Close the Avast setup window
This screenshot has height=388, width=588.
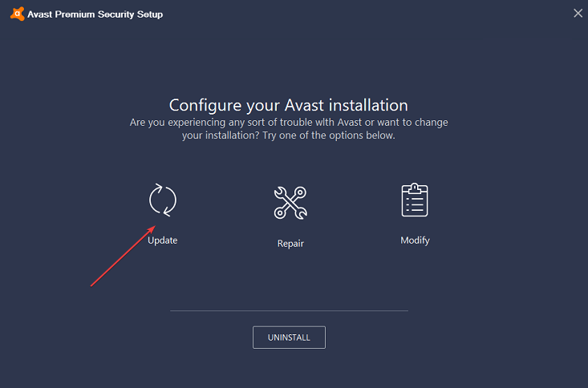(578, 13)
